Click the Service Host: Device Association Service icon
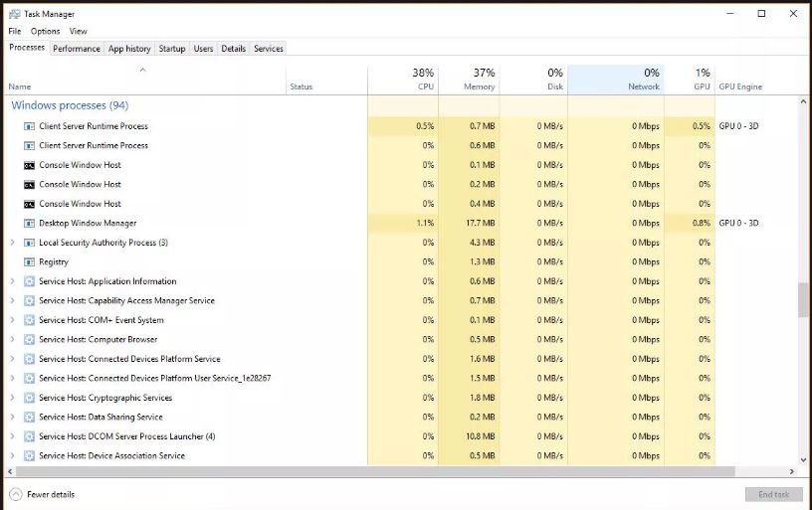The width and height of the screenshot is (812, 510). click(x=30, y=456)
